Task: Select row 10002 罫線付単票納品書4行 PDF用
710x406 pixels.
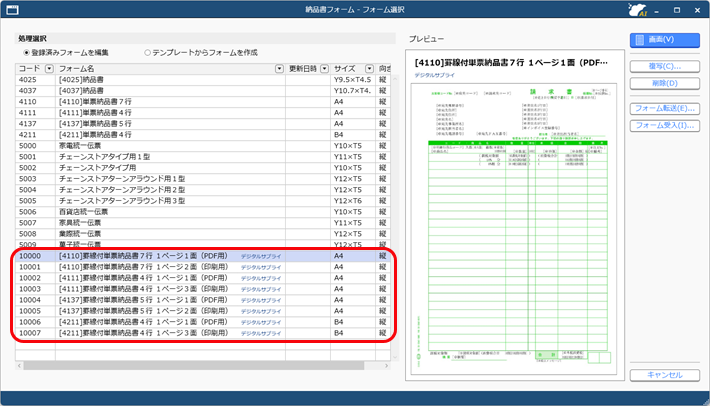Action: pos(203,278)
